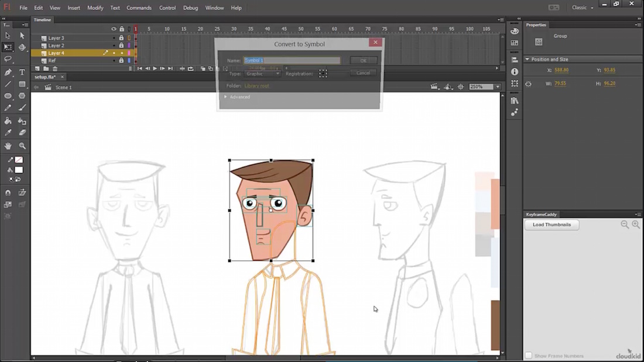Viewport: 644px width, 362px height.
Task: Toggle lock on Layer 3
Action: (122, 38)
